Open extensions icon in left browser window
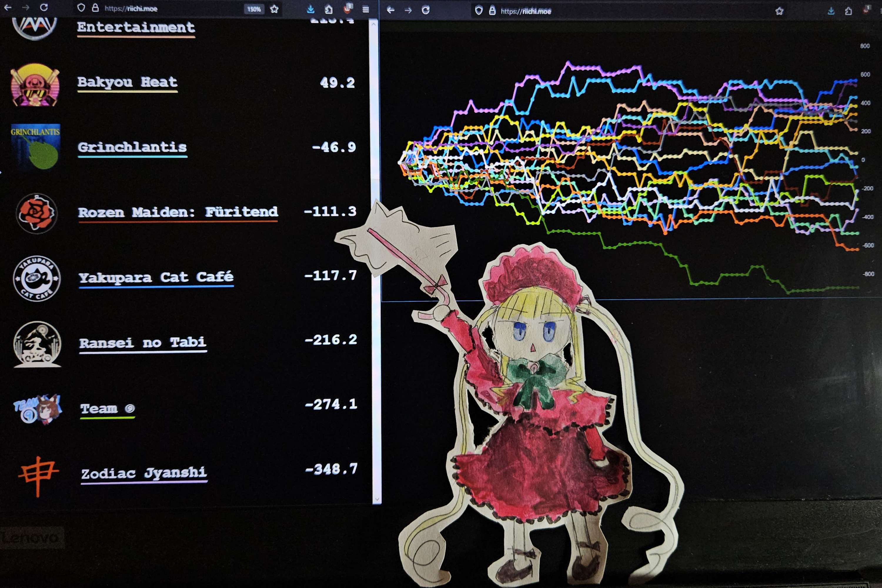This screenshot has width=882, height=588. (329, 9)
